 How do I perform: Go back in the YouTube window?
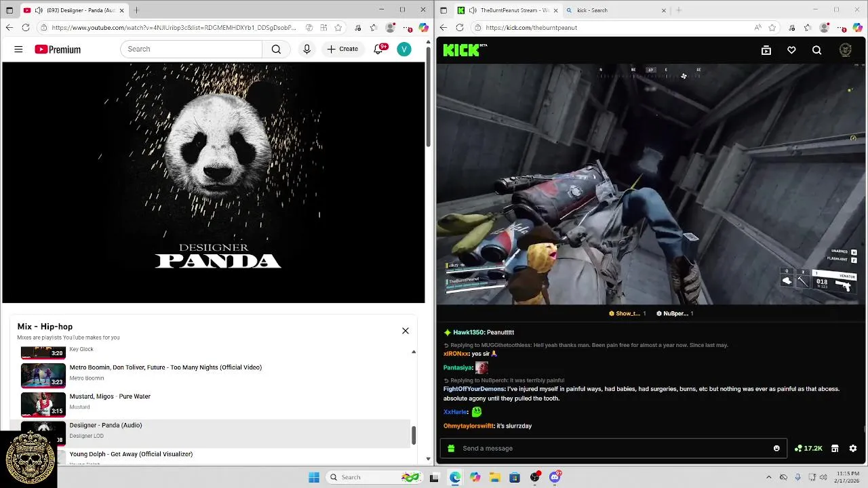coord(9,27)
